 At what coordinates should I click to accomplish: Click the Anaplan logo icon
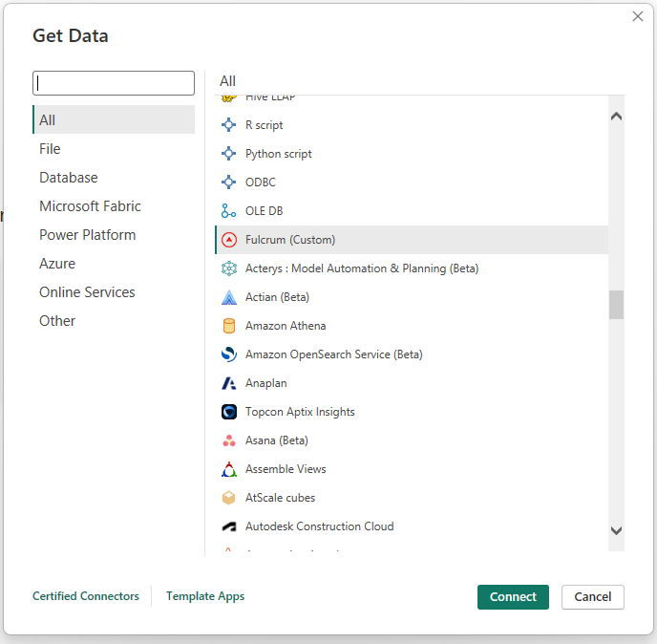coord(229,383)
